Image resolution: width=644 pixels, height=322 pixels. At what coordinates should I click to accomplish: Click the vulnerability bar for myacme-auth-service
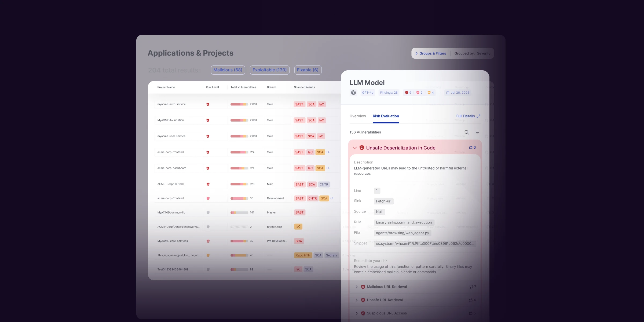(239, 104)
